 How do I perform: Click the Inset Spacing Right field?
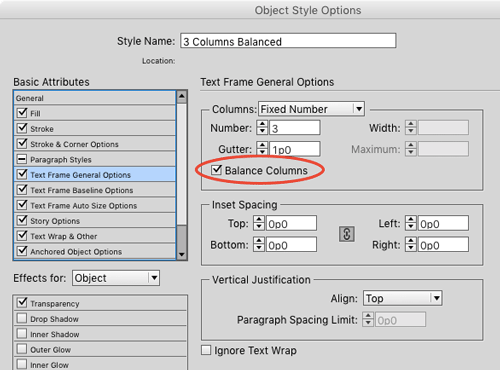443,245
